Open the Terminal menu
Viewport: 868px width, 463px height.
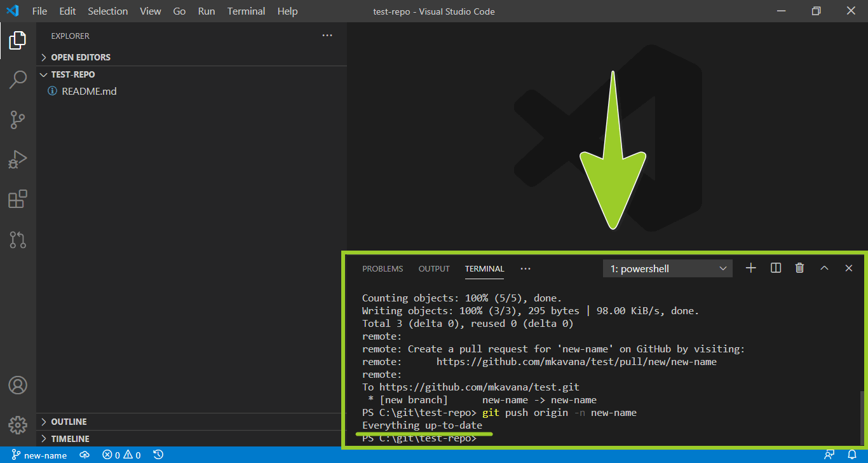click(247, 11)
